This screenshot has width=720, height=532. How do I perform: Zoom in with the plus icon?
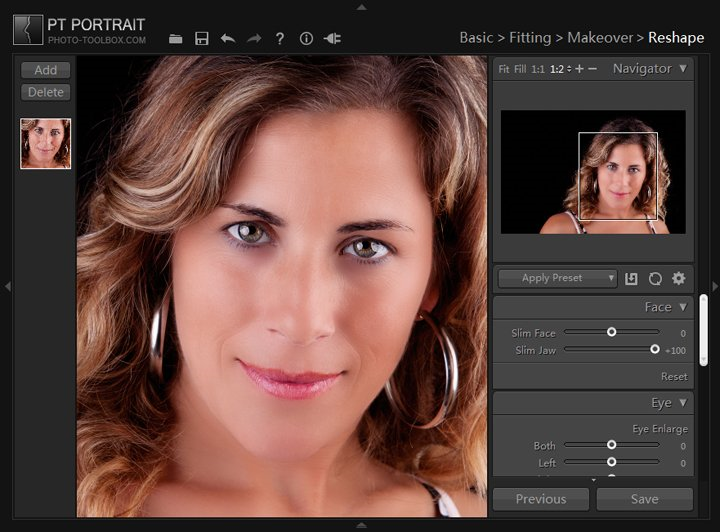(579, 69)
